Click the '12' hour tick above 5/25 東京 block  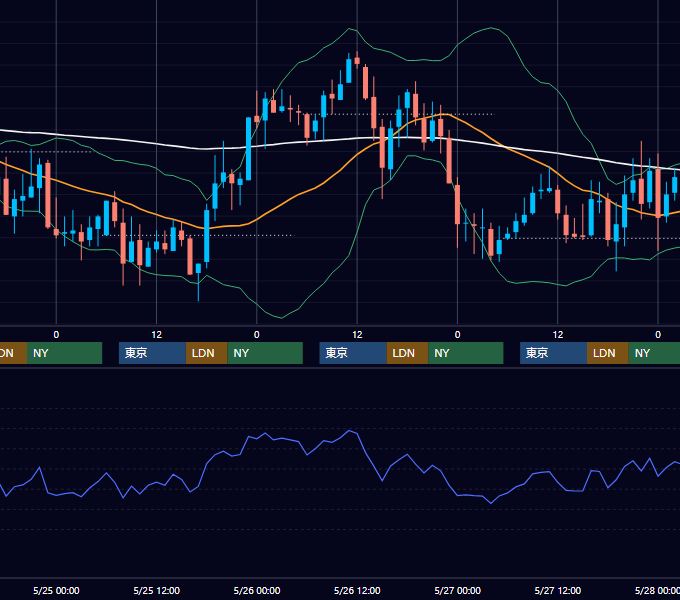(x=157, y=335)
